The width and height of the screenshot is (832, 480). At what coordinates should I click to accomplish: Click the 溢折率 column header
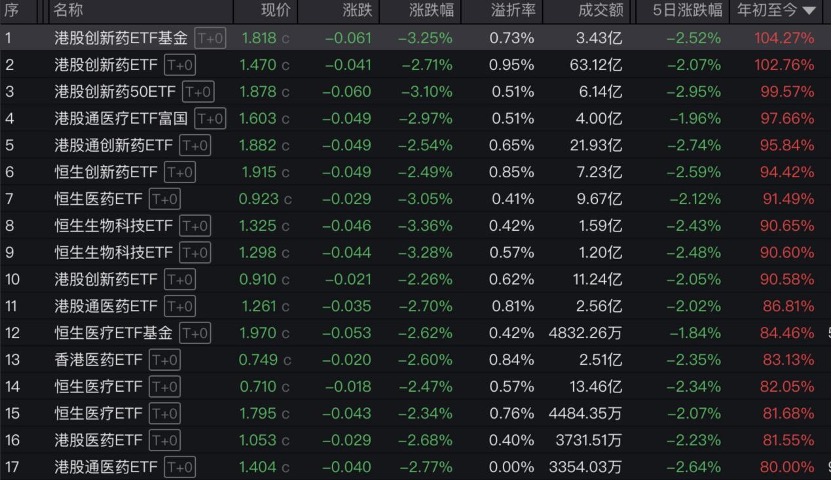512,11
